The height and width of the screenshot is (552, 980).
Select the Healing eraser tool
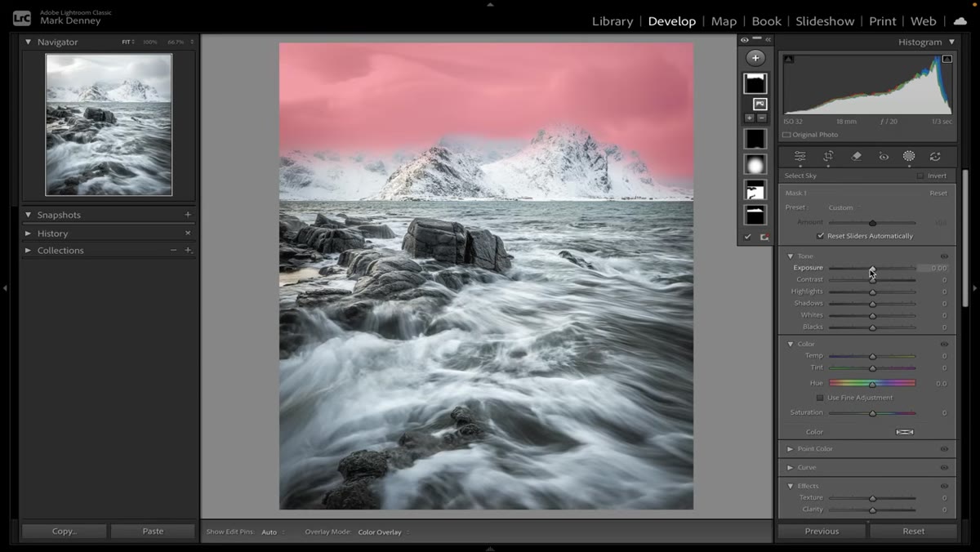point(856,156)
